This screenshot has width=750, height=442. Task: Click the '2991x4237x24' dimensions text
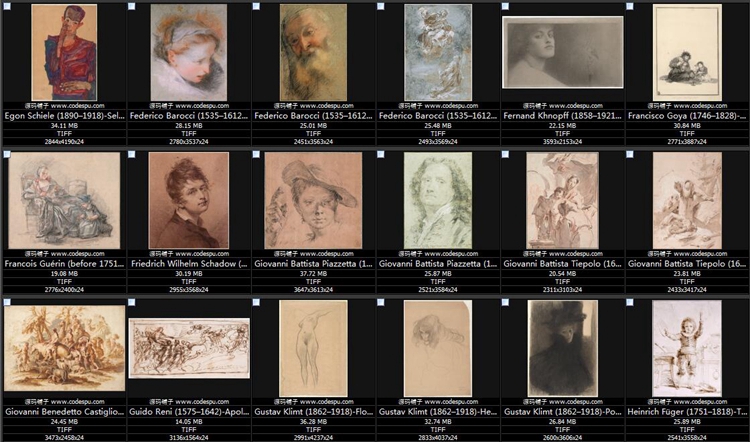(x=313, y=437)
